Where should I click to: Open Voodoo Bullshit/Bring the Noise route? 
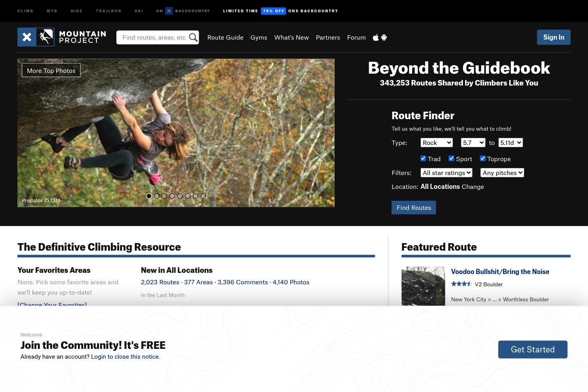[500, 272]
